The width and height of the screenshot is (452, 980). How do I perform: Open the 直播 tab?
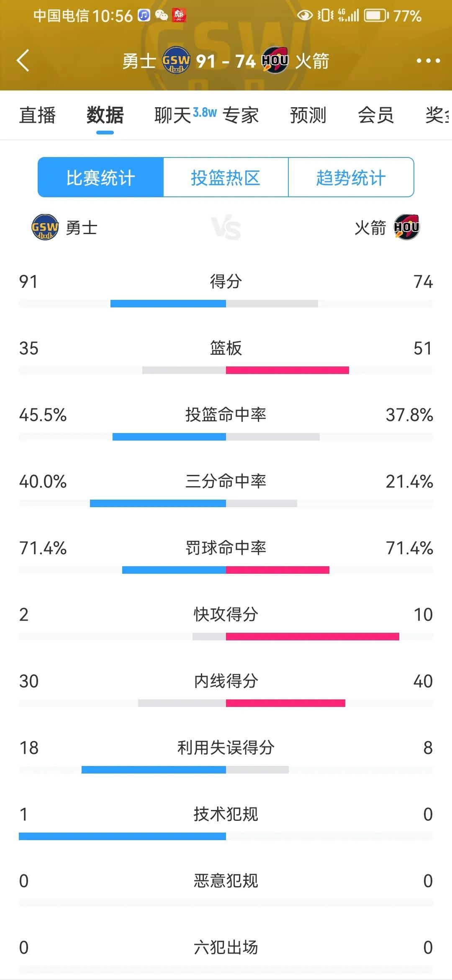(x=37, y=115)
